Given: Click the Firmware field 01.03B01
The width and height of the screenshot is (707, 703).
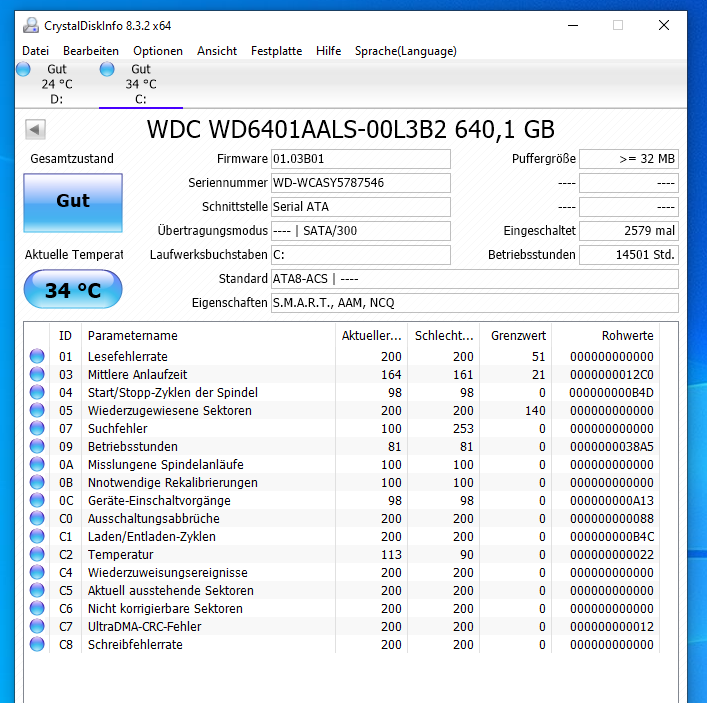Looking at the screenshot, I should [x=361, y=159].
